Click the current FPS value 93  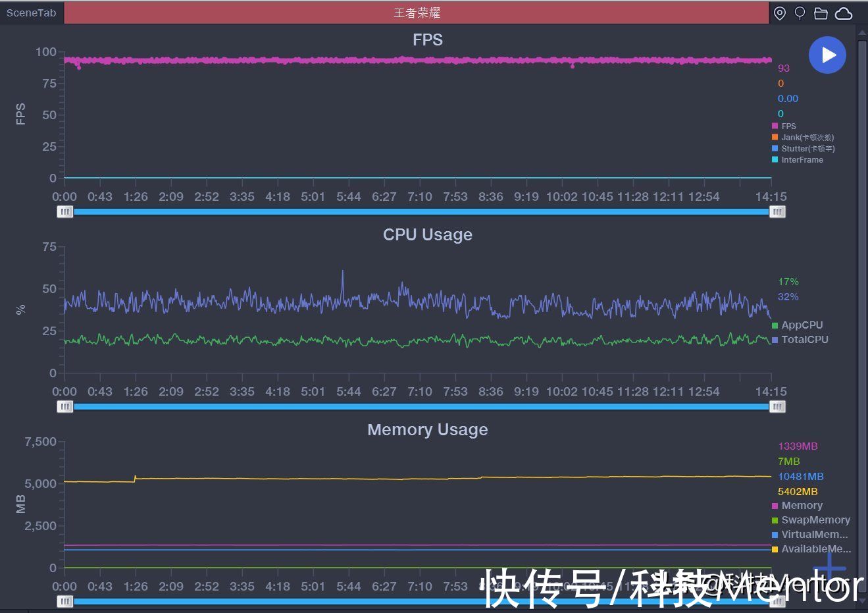783,68
